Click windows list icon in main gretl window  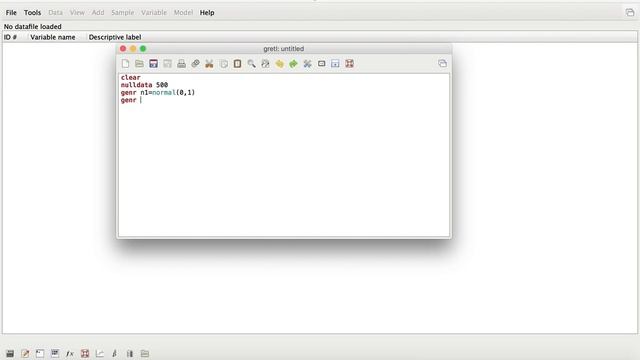[630, 13]
